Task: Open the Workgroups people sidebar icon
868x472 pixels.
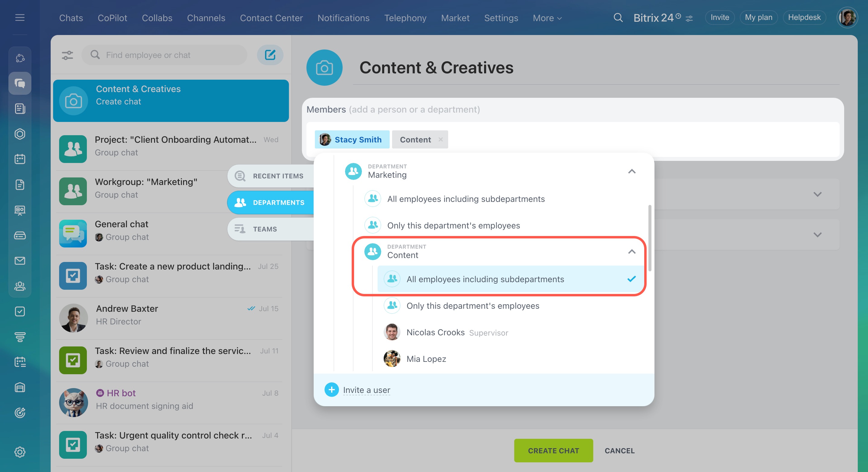Action: 20,286
